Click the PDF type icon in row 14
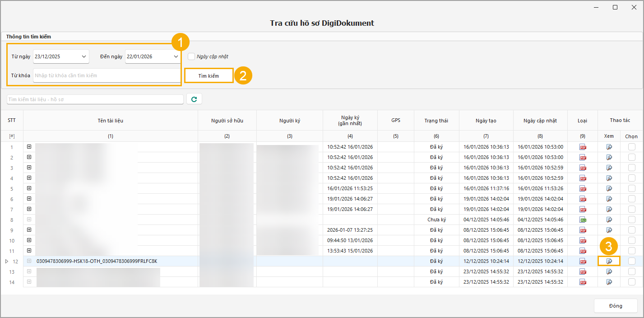Screen dimensions: 644x318 583,282
